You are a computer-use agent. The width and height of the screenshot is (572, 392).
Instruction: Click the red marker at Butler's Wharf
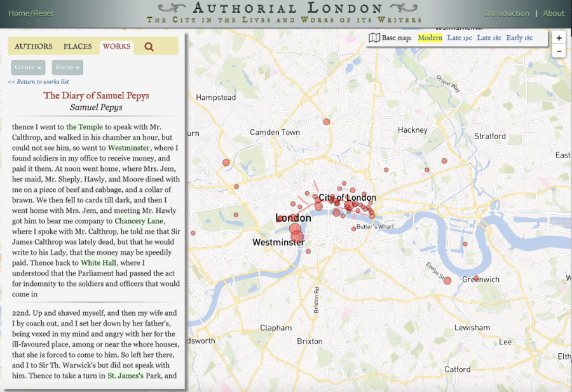354,229
